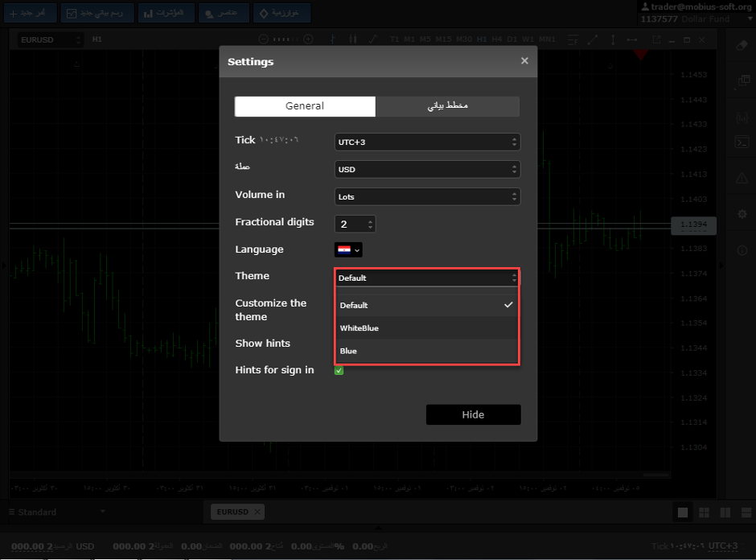Open the elements menu عناصر
756x560 pixels.
[224, 13]
